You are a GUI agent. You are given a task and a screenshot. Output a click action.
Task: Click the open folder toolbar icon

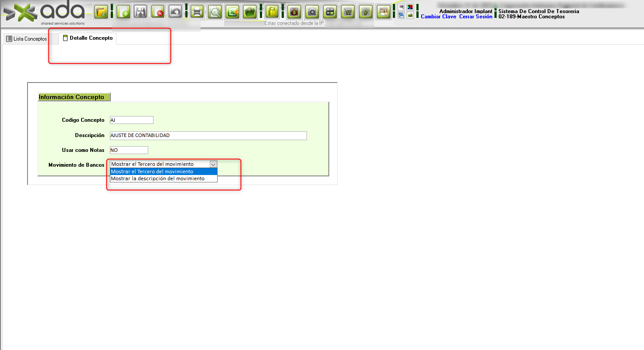pos(101,12)
